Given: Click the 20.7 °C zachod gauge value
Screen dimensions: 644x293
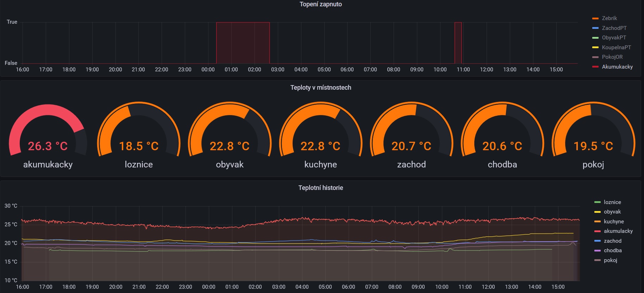Looking at the screenshot, I should coord(411,146).
